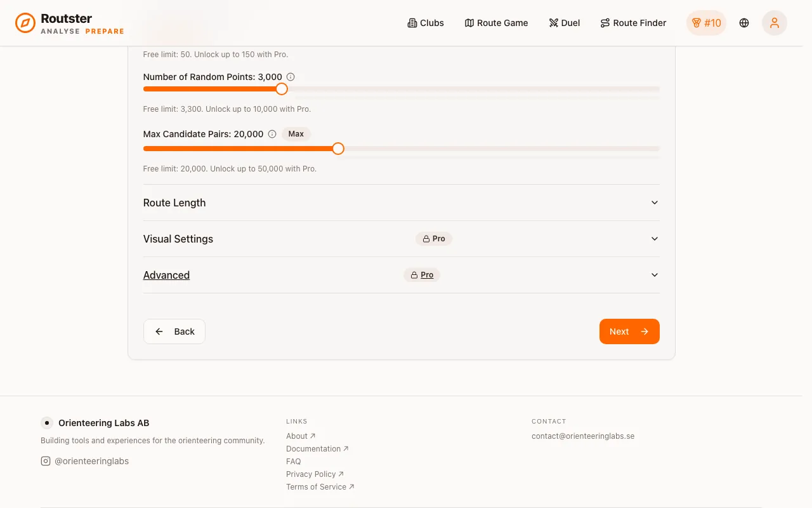812x508 pixels.
Task: Open the Terms of Service link
Action: (x=320, y=487)
